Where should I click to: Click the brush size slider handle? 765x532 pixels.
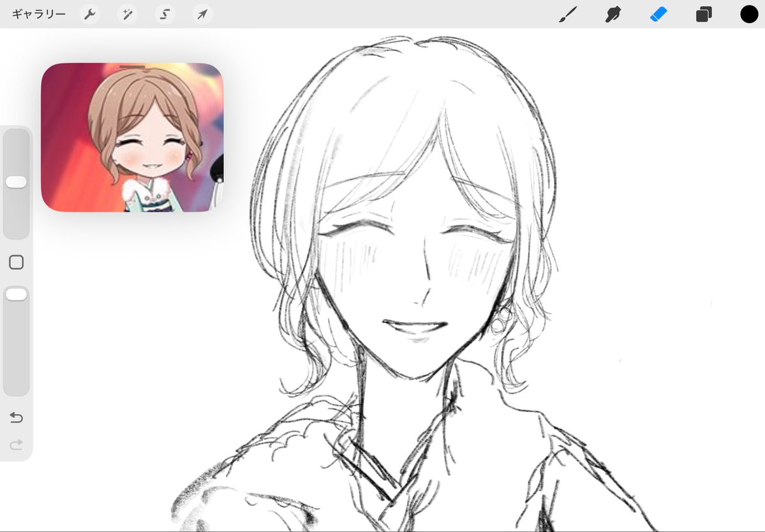(x=16, y=182)
